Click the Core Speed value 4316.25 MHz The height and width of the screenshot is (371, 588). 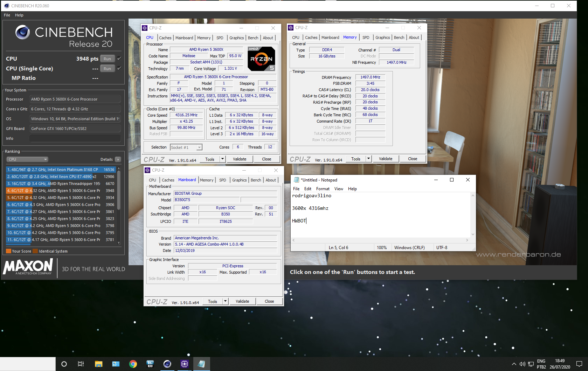[x=186, y=115]
